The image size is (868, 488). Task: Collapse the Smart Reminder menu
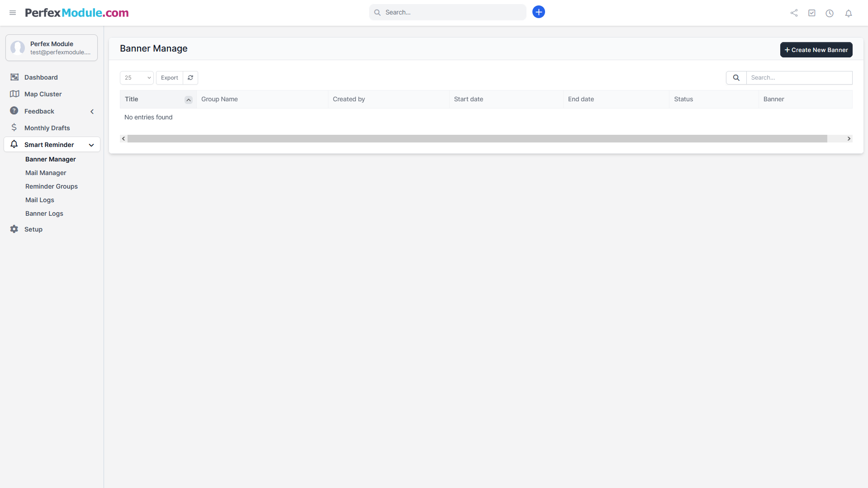pos(91,145)
